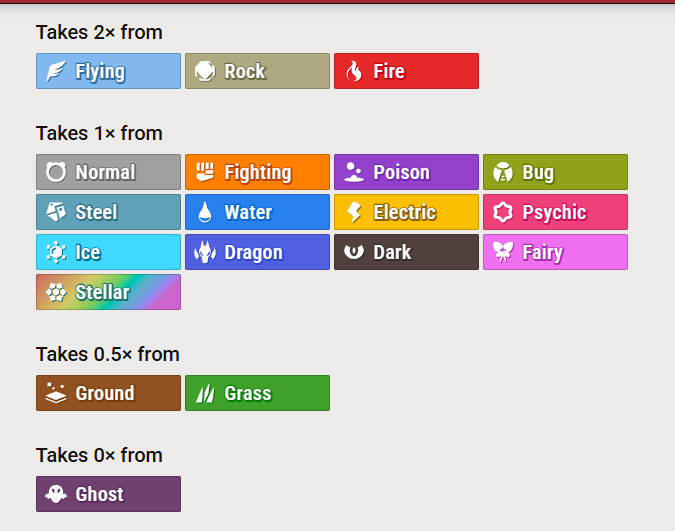Click the Flying type wing icon

56,71
